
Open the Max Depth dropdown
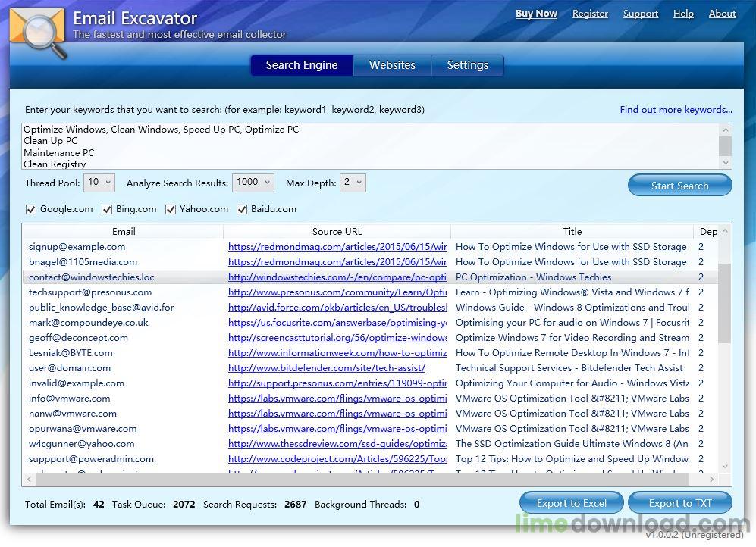[353, 183]
